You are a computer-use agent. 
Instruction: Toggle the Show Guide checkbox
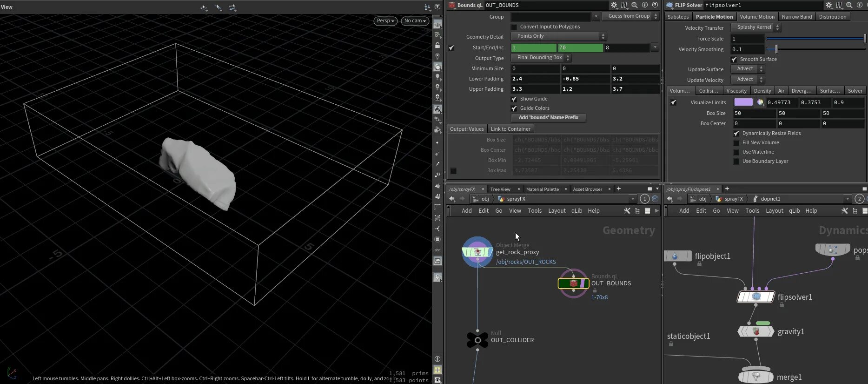514,99
